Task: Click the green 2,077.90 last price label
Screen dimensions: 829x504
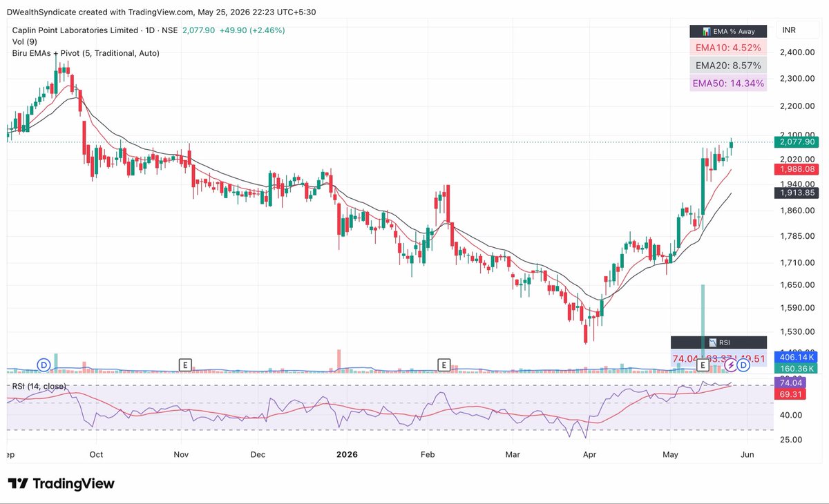Action: [797, 142]
